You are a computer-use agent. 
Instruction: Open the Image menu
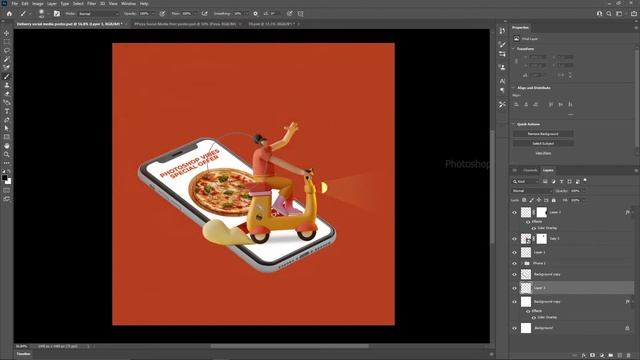[x=38, y=4]
